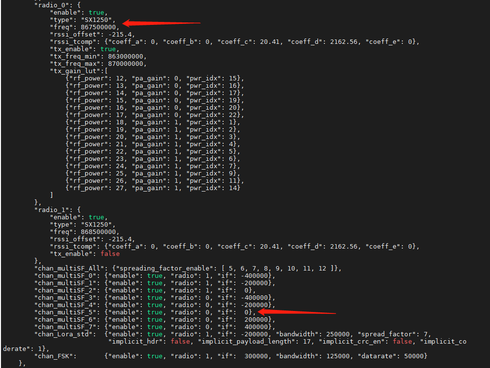490x368 pixels.
Task: Click radio_0's "enable": true line
Action: (x=78, y=12)
